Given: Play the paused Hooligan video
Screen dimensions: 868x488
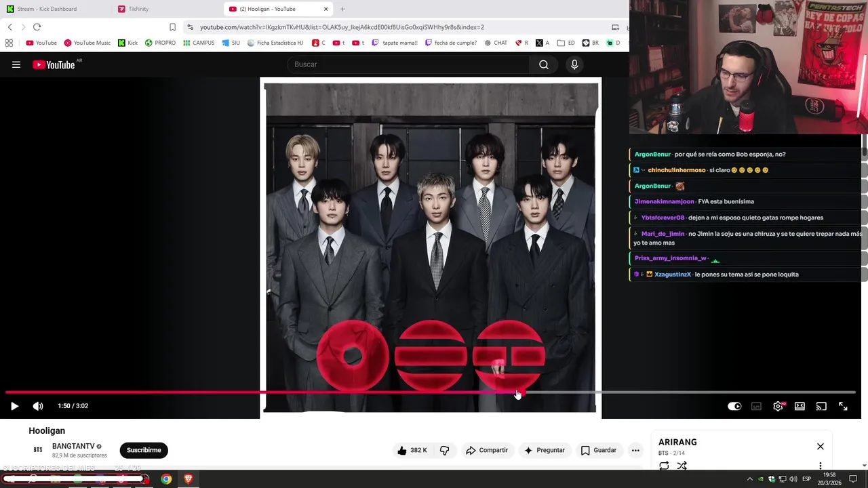Looking at the screenshot, I should 14,406.
